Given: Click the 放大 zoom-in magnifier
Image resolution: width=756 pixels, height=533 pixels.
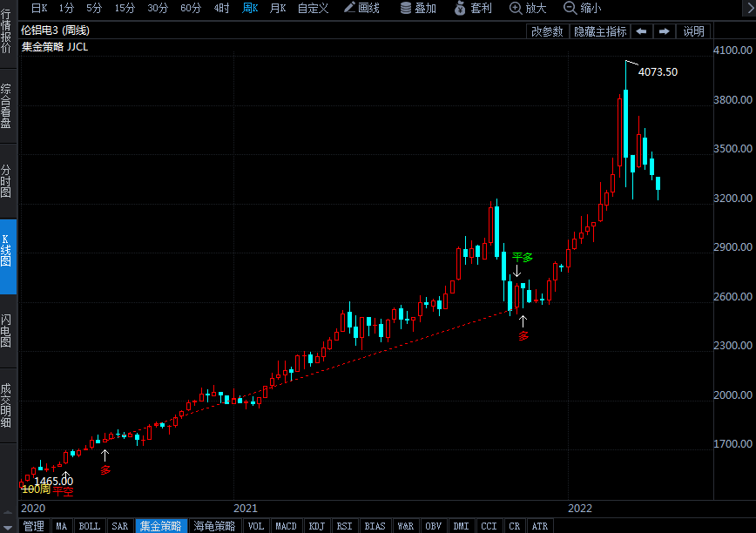Looking at the screenshot, I should pos(528,8).
